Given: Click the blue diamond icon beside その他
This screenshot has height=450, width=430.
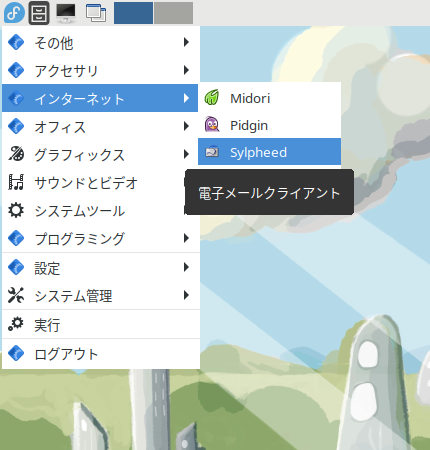Looking at the screenshot, I should pos(16,42).
